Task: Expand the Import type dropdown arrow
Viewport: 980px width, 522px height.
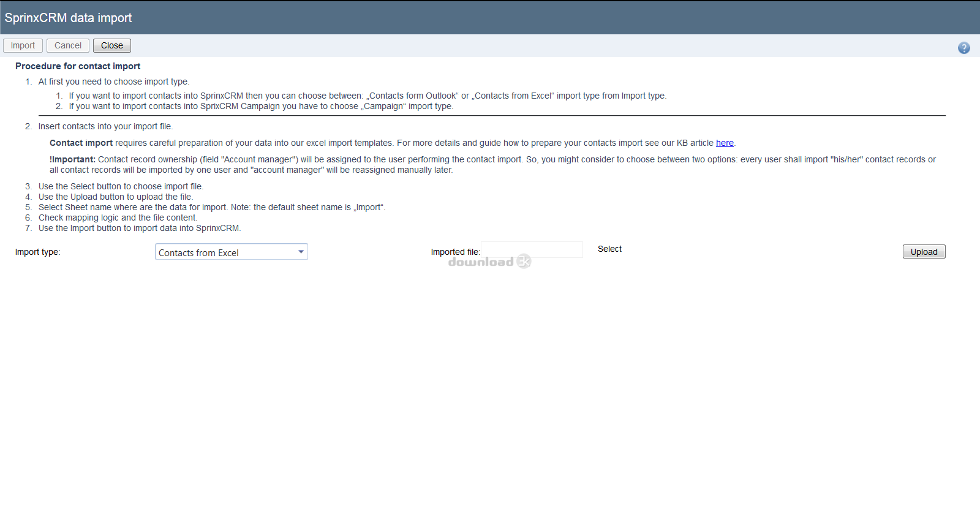Action: tap(301, 252)
